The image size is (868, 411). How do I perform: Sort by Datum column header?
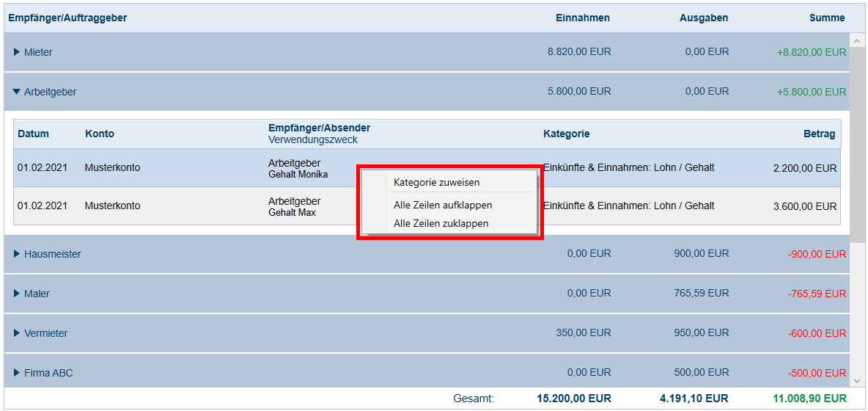(x=33, y=134)
